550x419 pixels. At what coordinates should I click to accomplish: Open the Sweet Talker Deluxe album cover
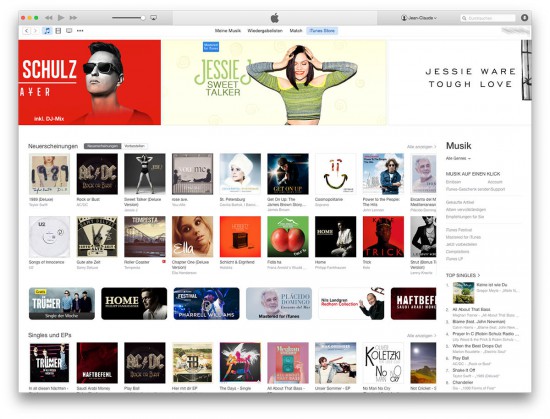coord(145,174)
